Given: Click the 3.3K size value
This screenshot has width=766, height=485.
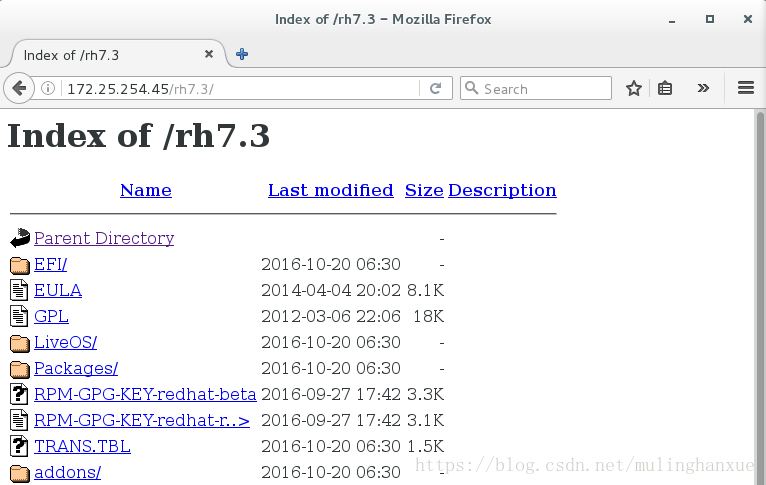Looking at the screenshot, I should [426, 394].
